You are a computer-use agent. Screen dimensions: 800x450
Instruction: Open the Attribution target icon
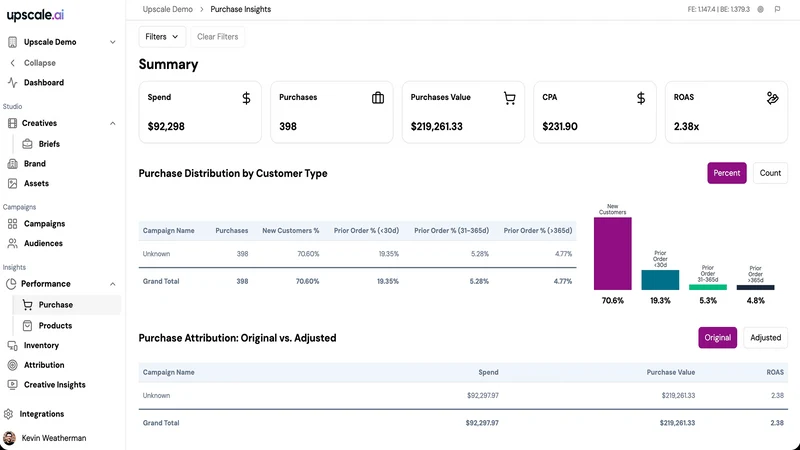[12, 365]
